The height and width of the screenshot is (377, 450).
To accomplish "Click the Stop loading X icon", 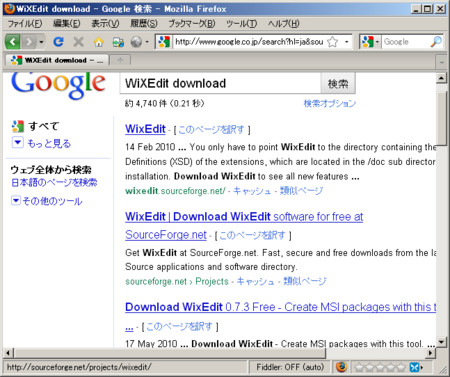I will point(78,42).
